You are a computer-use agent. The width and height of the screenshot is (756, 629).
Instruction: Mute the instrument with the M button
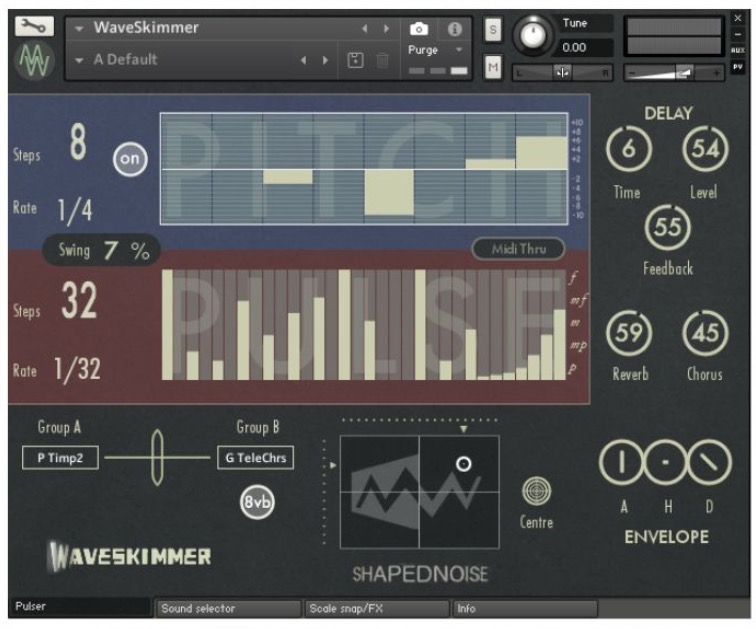[493, 67]
